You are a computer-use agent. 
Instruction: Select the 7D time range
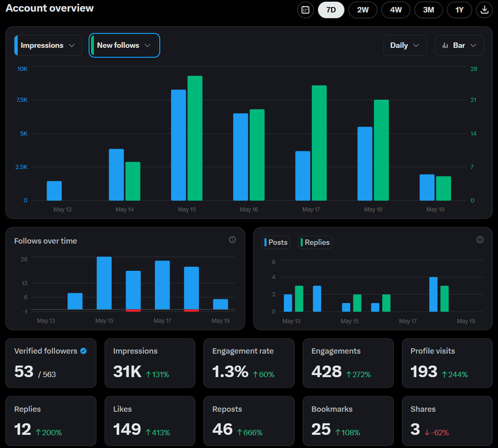[331, 10]
